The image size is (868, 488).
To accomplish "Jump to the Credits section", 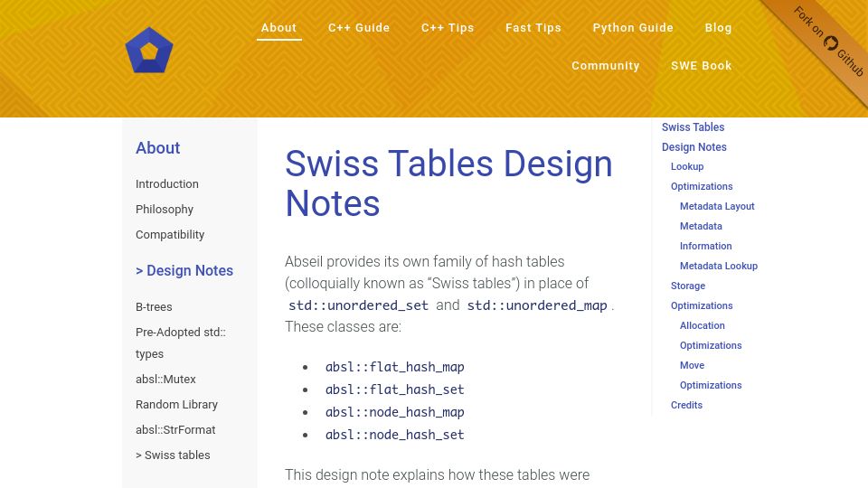I will [686, 405].
